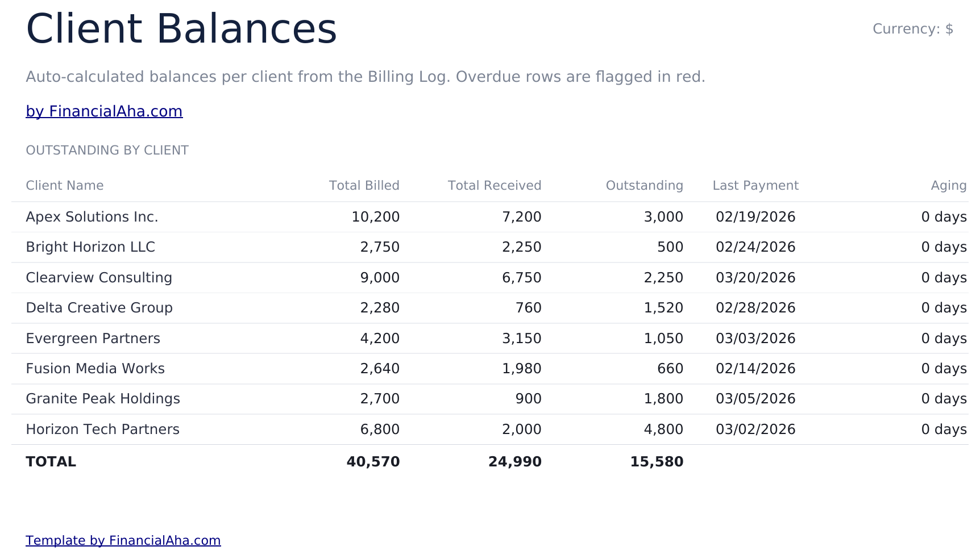Screen dimensions: 980x559
Task: Click the last payment date 02/24/2026
Action: point(755,247)
